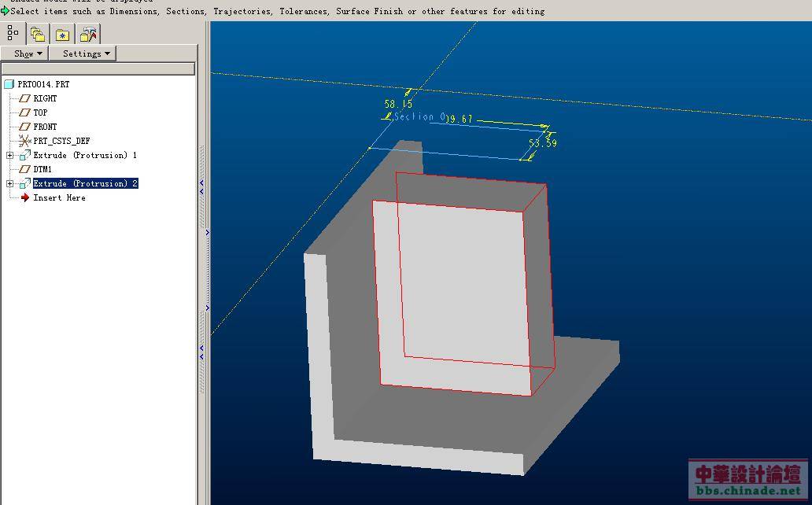
Task: Open the Show dropdown menu
Action: [x=24, y=53]
